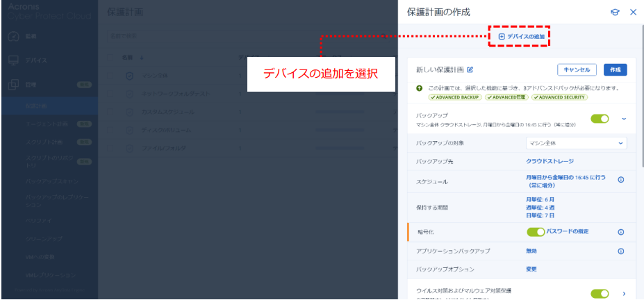Viewport: 644px width, 300px height.
Task: Collapse the バックアップ section chevron
Action: [x=623, y=119]
